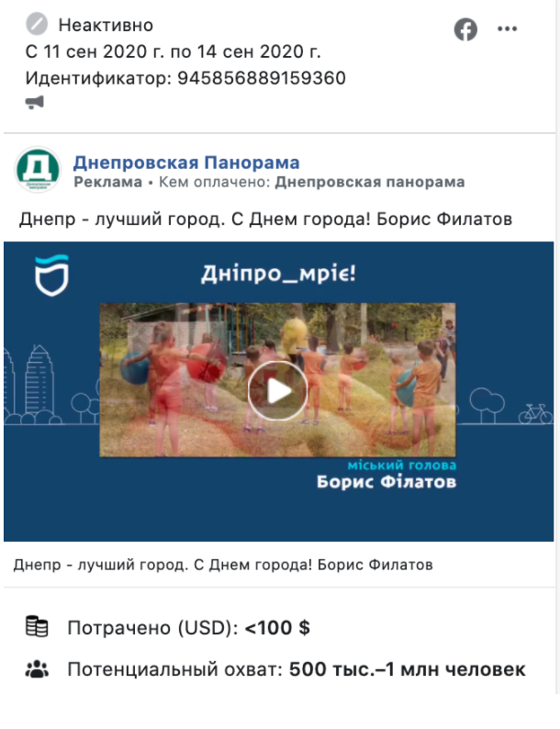Click the potential reach 500 тыс.–1 млн text
The width and height of the screenshot is (560, 729).
[x=407, y=669]
